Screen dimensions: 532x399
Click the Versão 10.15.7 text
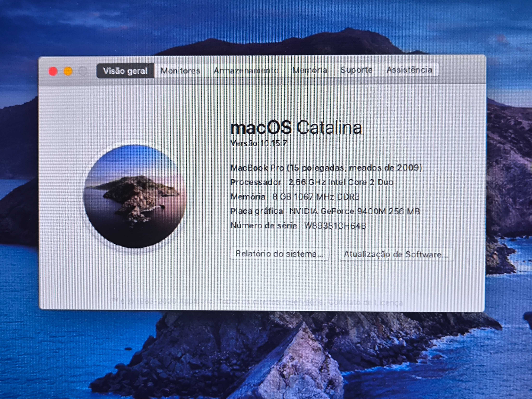tap(259, 143)
